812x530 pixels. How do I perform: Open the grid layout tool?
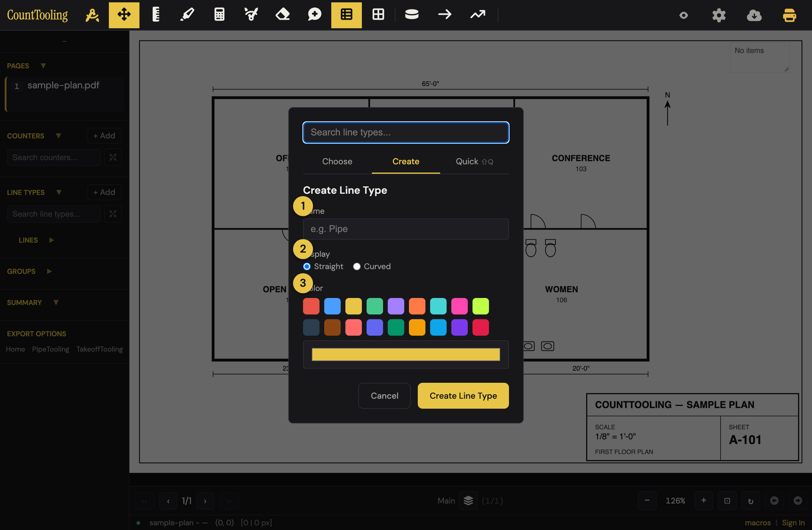click(x=378, y=15)
